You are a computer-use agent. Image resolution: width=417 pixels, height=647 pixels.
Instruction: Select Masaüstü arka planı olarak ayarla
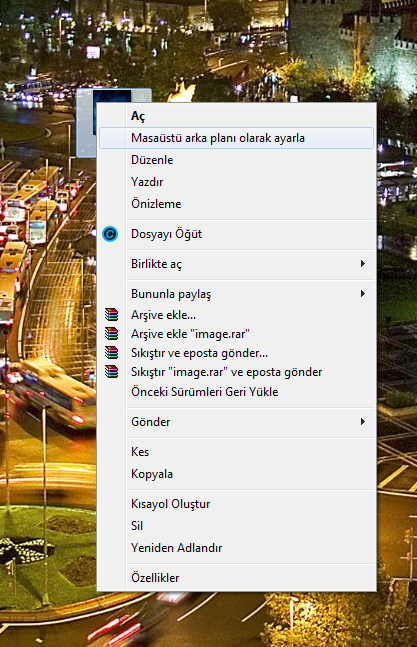point(236,138)
